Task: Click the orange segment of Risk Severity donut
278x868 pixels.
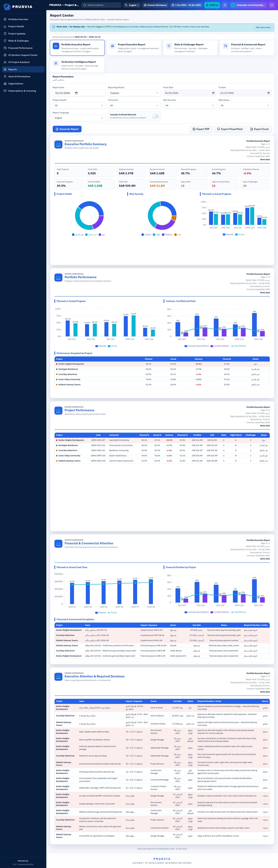Action: pos(174,218)
